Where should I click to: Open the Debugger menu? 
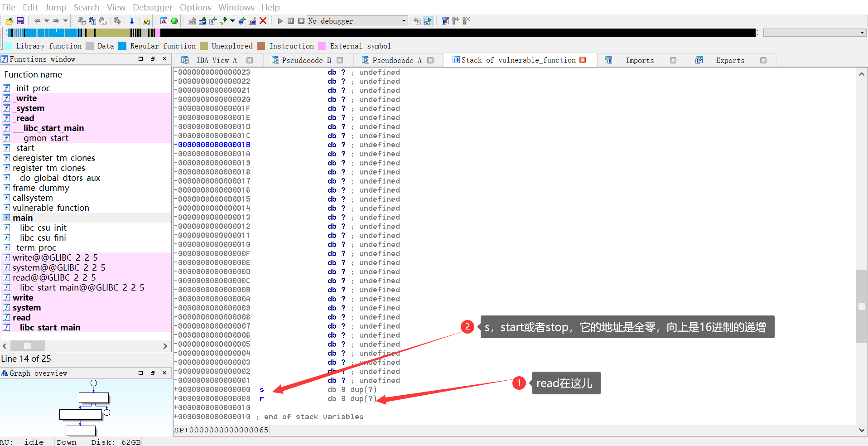(x=152, y=7)
